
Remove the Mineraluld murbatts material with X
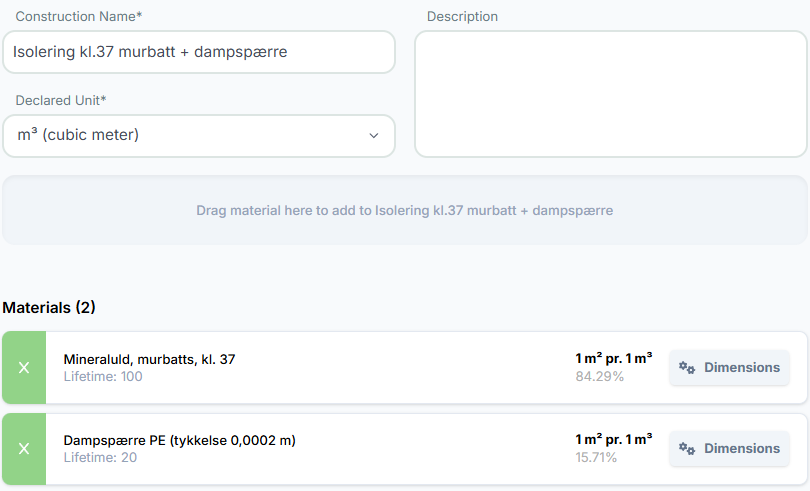(24, 368)
